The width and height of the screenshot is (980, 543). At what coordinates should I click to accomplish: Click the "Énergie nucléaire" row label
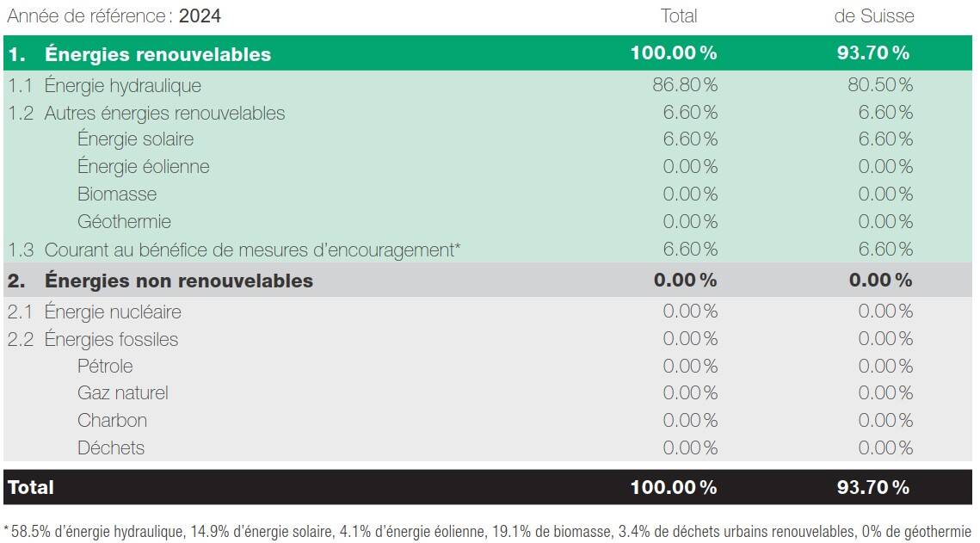(113, 312)
